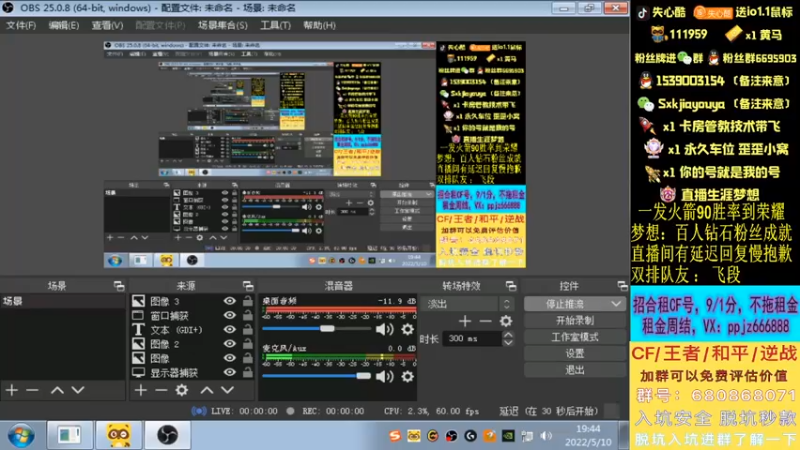Adjust the 麦克风/Aux volume slider
The height and width of the screenshot is (450, 800).
click(317, 377)
